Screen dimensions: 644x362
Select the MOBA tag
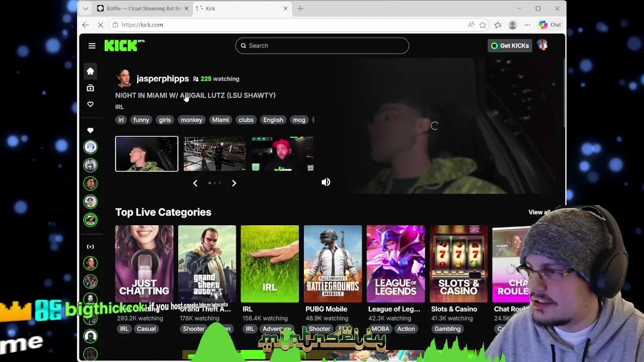pyautogui.click(x=380, y=329)
